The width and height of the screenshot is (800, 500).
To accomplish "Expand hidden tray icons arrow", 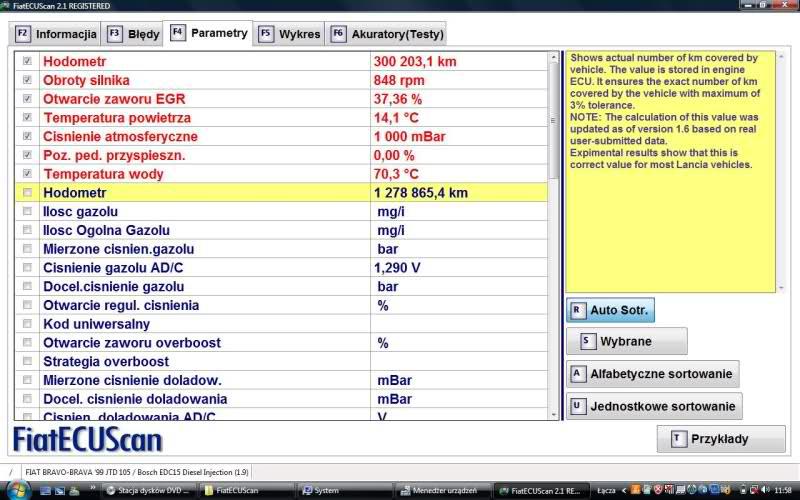I will [x=623, y=491].
